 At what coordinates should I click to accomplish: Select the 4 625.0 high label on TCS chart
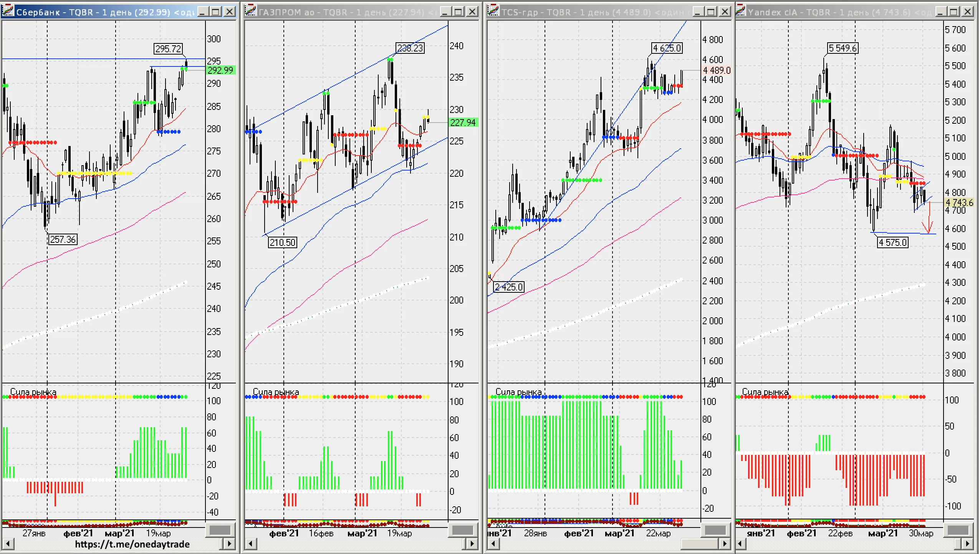(667, 48)
